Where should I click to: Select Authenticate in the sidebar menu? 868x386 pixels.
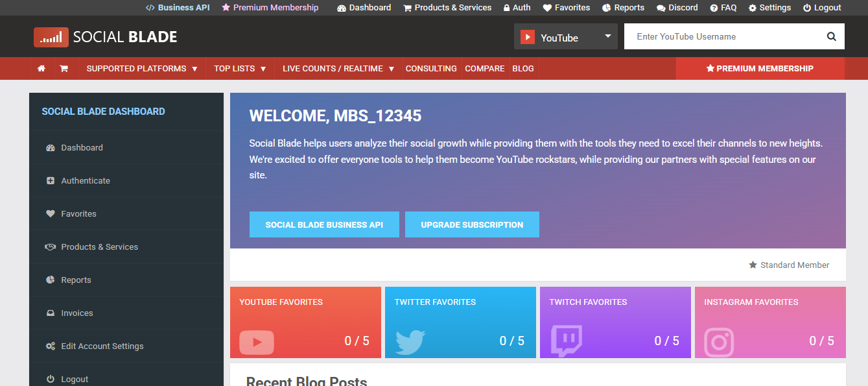tap(126, 181)
